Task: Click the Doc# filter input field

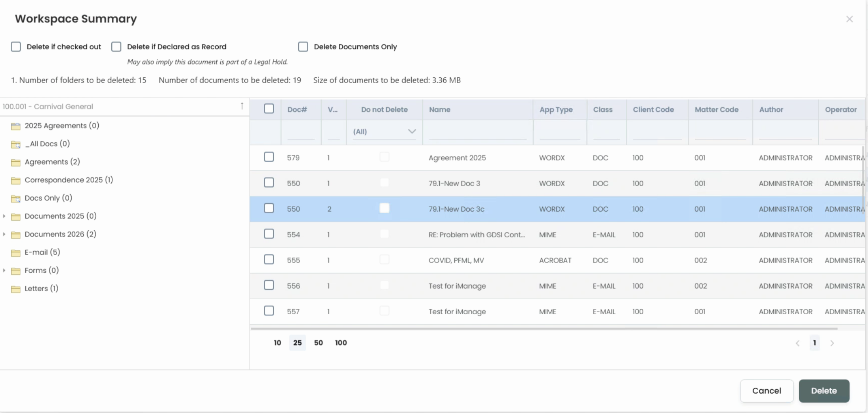Action: coord(301,132)
